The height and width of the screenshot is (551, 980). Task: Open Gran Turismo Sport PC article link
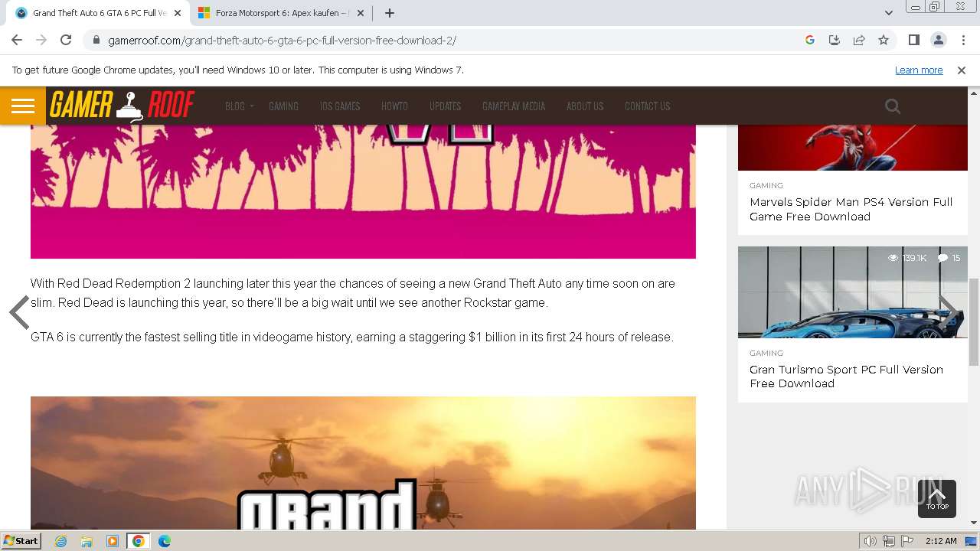(846, 377)
